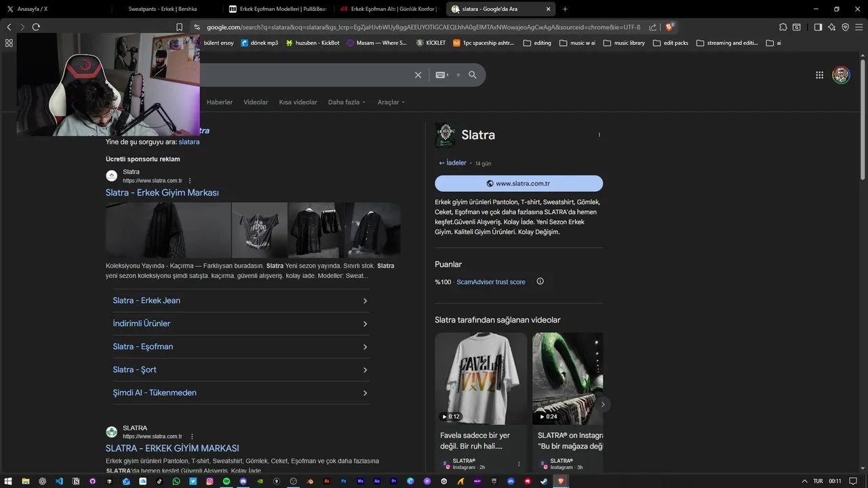868x488 pixels.
Task: Open Leo AI sparkle icon in toolbar
Action: point(832,27)
